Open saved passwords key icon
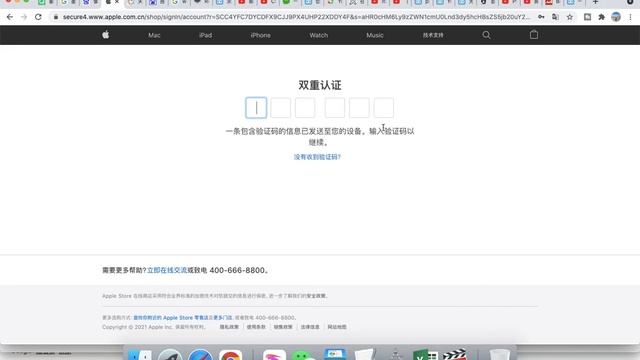Screen dimensions: 640x360 [x=541, y=17]
